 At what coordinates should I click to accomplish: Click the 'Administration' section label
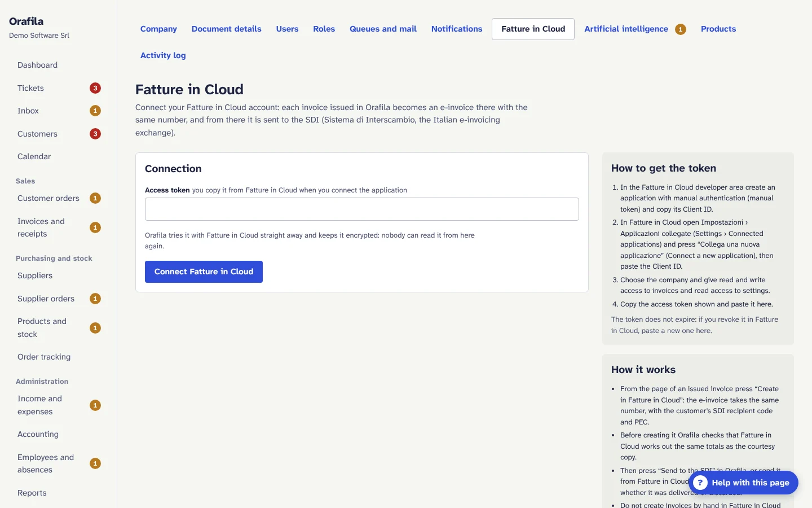(x=42, y=382)
